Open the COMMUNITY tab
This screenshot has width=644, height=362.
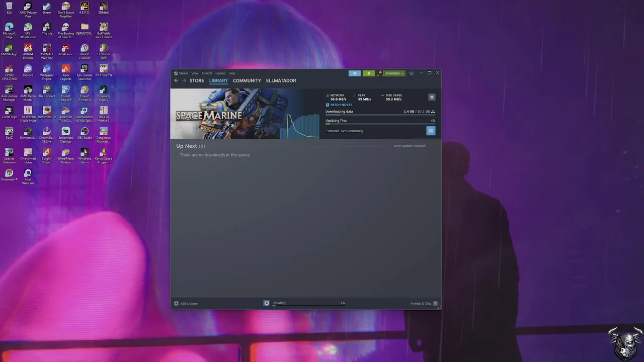pyautogui.click(x=247, y=80)
